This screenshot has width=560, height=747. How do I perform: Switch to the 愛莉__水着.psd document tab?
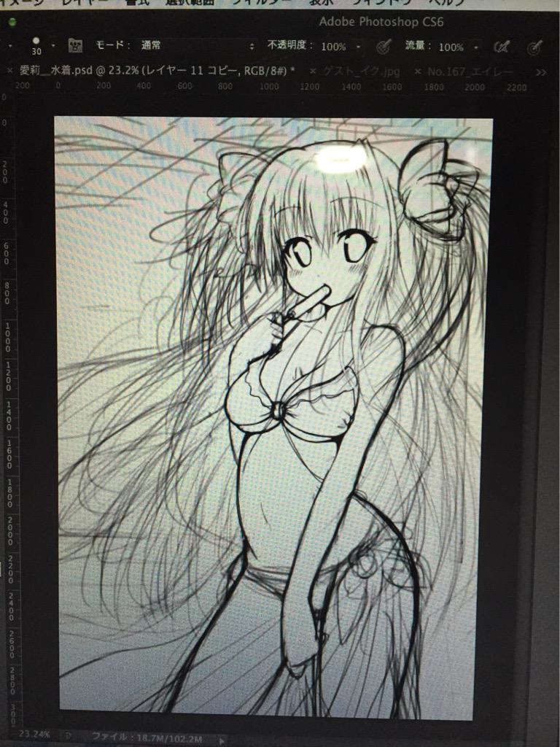click(157, 71)
